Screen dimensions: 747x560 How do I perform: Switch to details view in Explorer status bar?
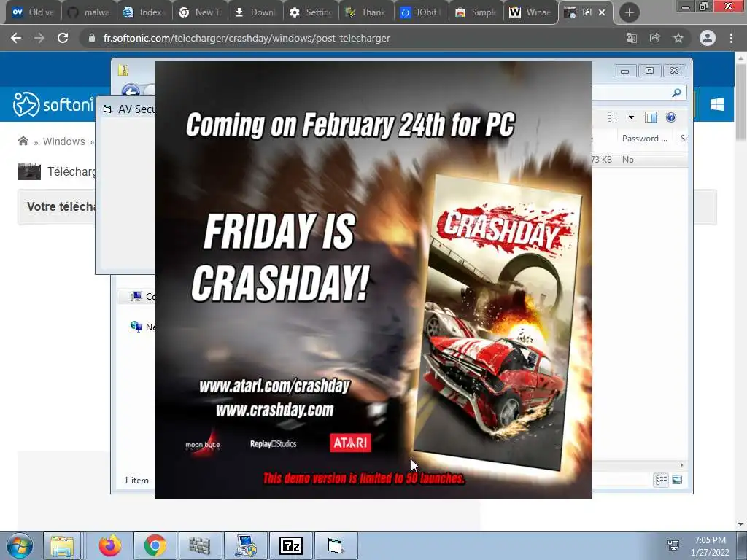pyautogui.click(x=661, y=480)
